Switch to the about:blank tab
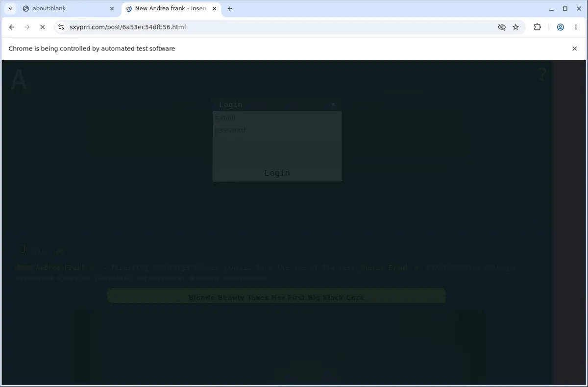This screenshot has height=387, width=588. [x=68, y=8]
